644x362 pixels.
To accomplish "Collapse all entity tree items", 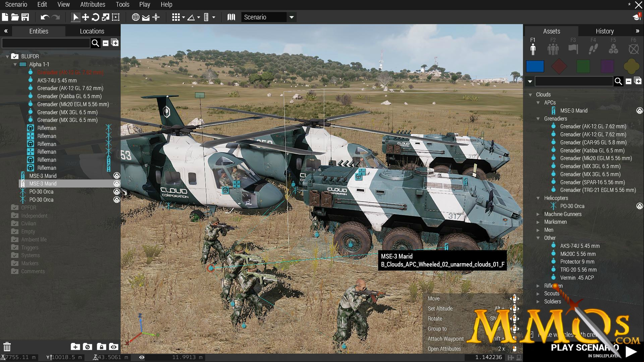I will [106, 43].
